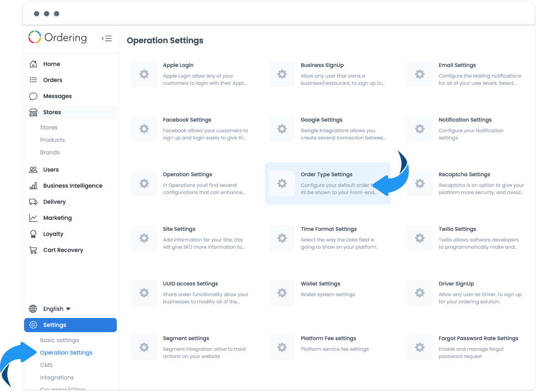Open the Apple Login settings card
The height and width of the screenshot is (392, 537).
point(190,74)
